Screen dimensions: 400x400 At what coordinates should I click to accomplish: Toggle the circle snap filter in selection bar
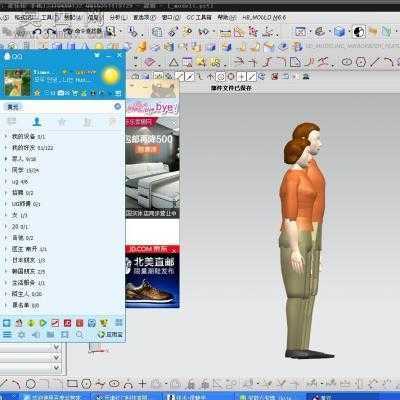point(221,77)
